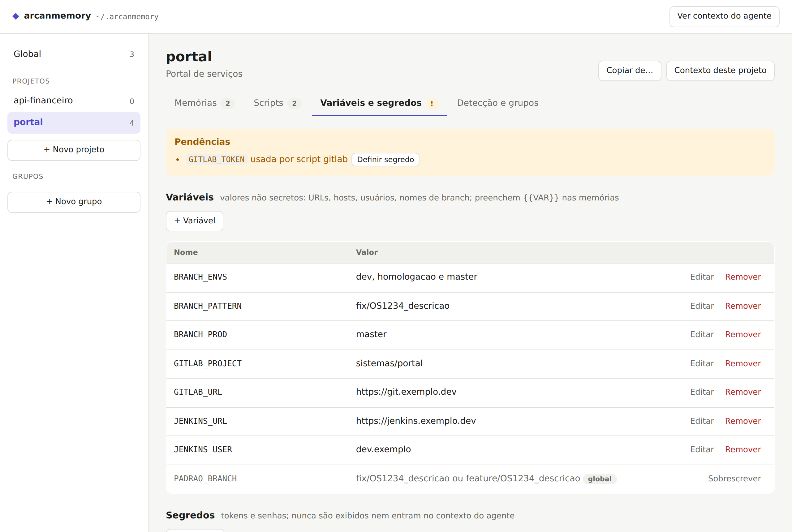Click the arcanmemory diamond logo icon
This screenshot has height=532, width=792.
[15, 16]
